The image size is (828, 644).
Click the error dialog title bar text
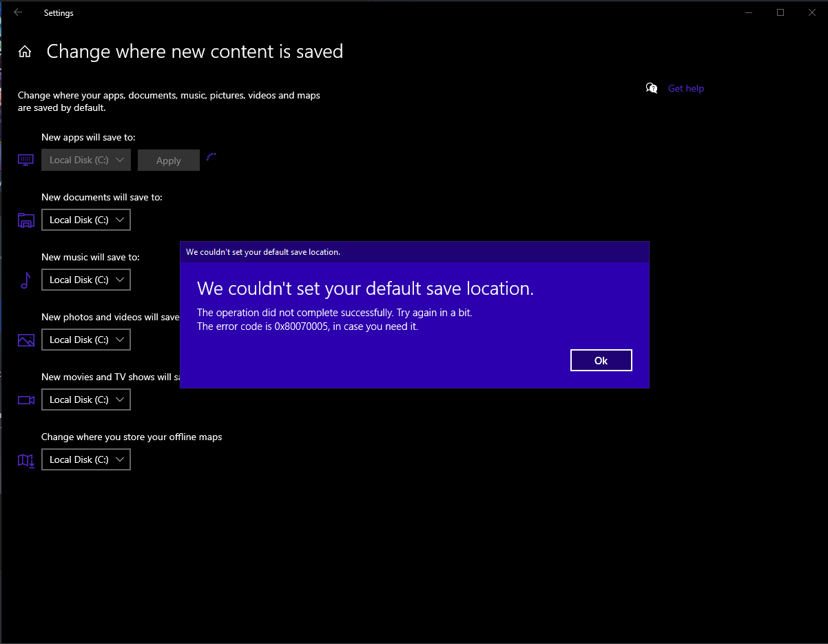263,252
